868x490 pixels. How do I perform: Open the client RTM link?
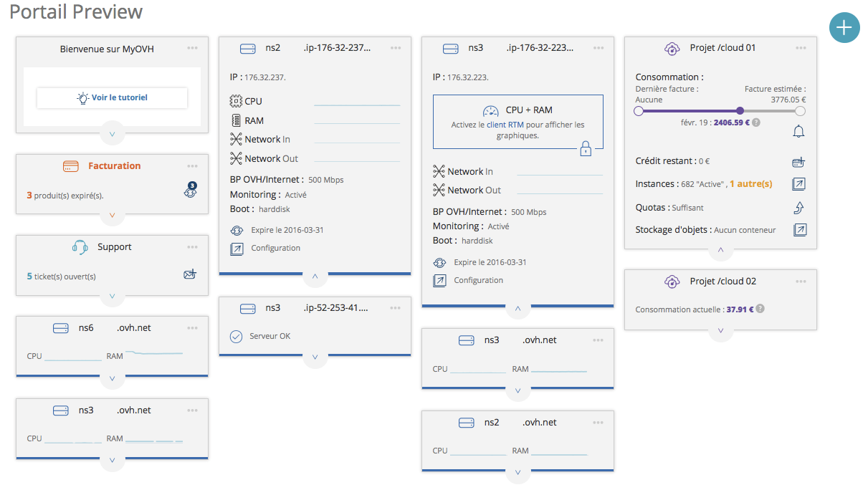[x=505, y=125]
